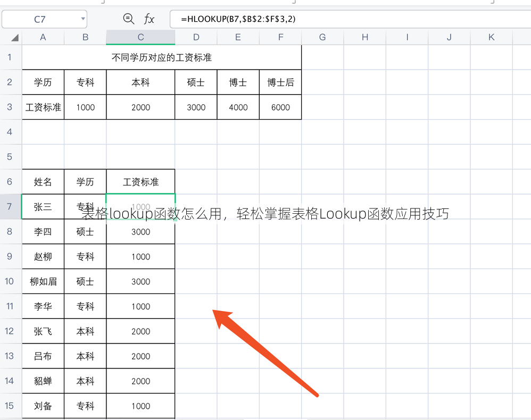This screenshot has height=420, width=531.
Task: Select column K header
Action: tap(492, 37)
